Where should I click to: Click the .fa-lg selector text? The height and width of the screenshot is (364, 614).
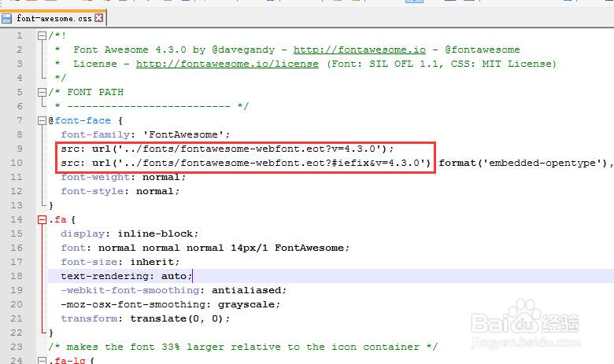pyautogui.click(x=67, y=360)
